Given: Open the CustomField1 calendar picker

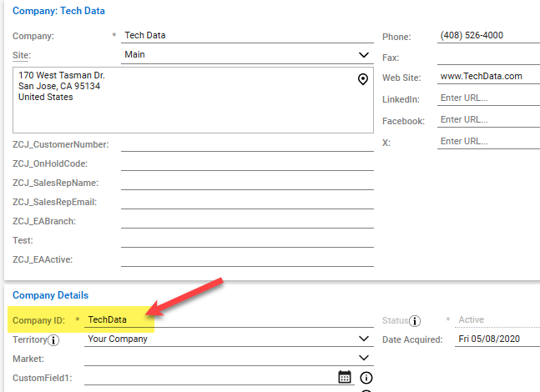Looking at the screenshot, I should coord(345,377).
